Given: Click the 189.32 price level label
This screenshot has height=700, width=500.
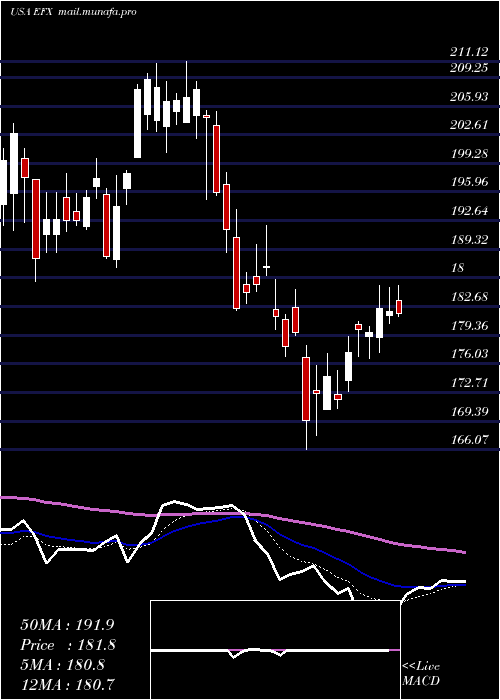Looking at the screenshot, I should click(468, 240).
